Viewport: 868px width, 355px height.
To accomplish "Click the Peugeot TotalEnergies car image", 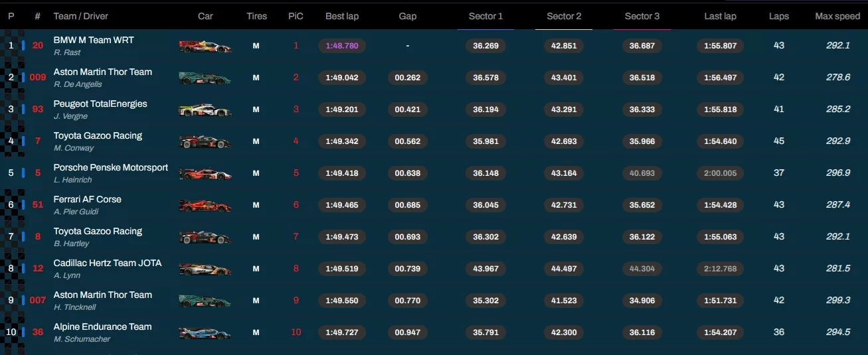I will tap(205, 110).
